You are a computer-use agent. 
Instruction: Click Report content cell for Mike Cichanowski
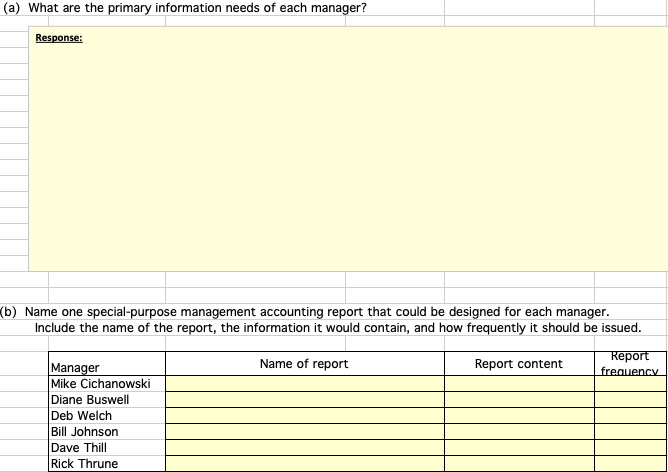(x=519, y=384)
